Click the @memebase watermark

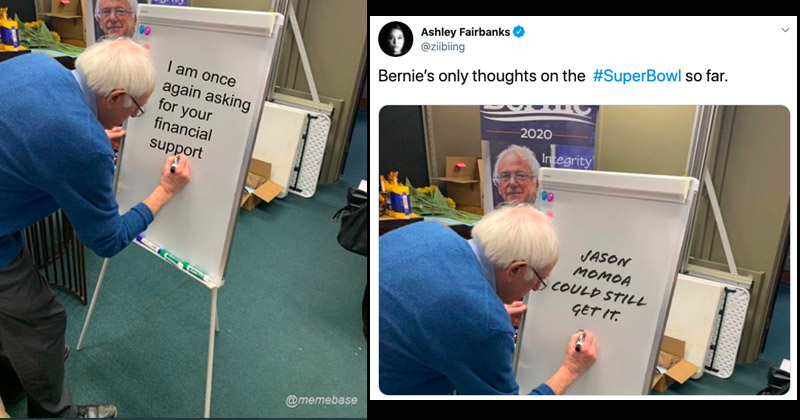point(321,400)
